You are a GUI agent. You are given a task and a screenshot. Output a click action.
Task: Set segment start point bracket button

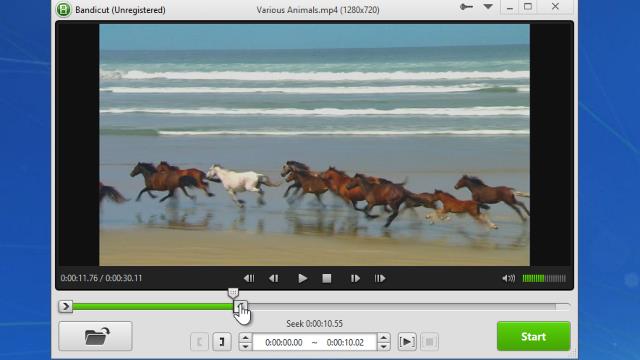click(199, 342)
